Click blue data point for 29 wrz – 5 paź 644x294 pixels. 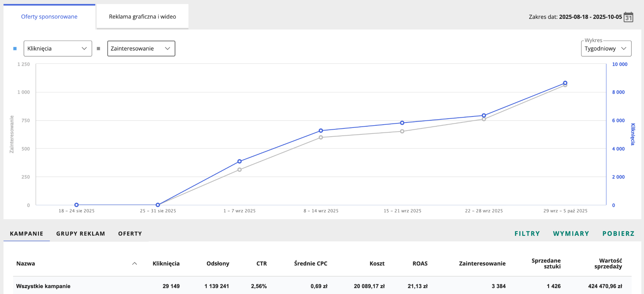[565, 83]
